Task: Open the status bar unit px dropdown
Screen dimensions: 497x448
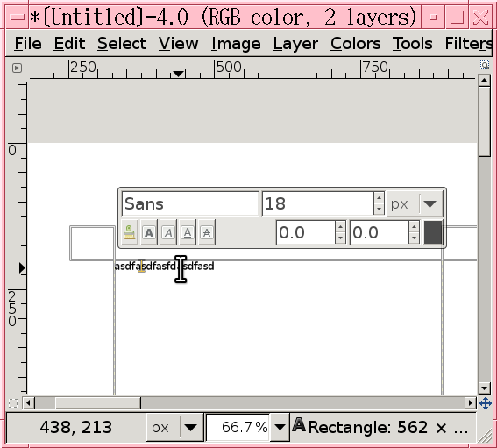Action: tap(174, 427)
